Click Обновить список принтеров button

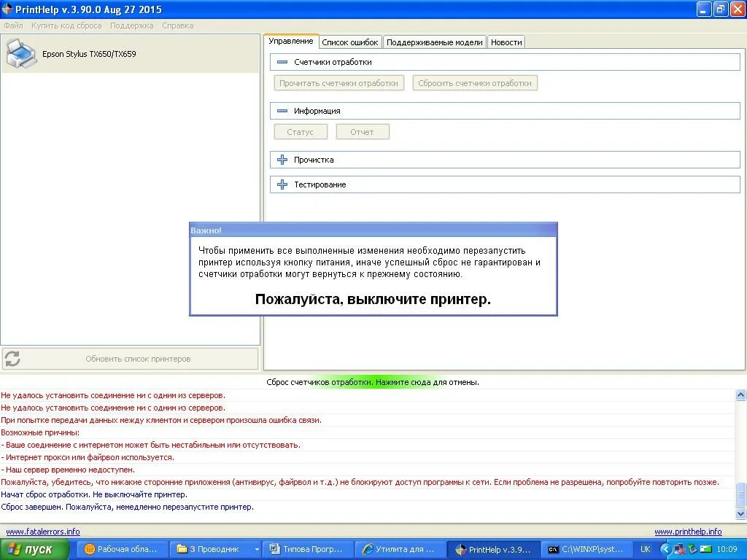pos(130,359)
